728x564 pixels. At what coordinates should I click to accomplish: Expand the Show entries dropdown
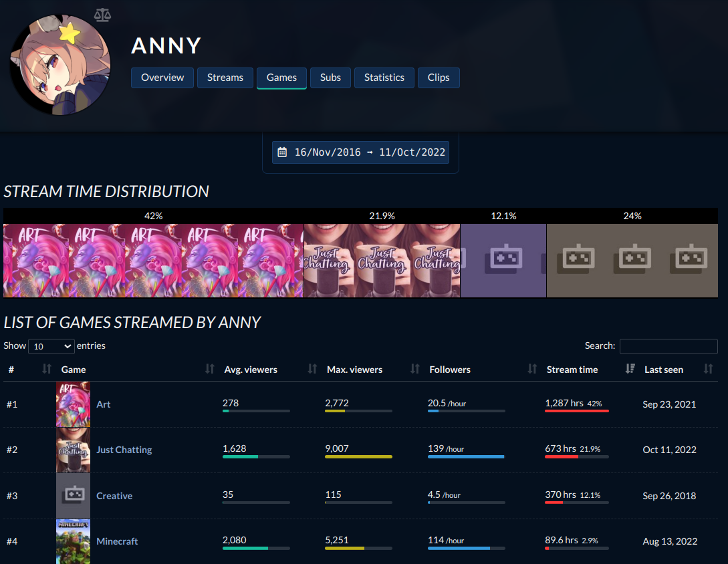[51, 346]
